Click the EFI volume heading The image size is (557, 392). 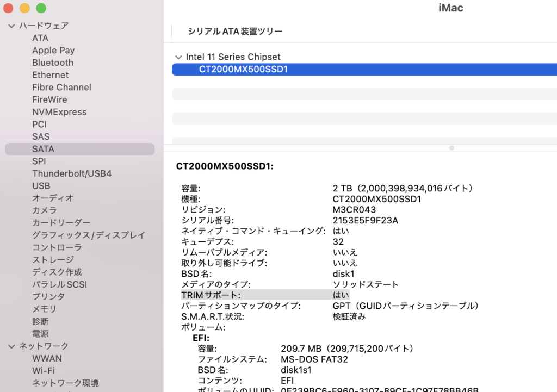201,338
